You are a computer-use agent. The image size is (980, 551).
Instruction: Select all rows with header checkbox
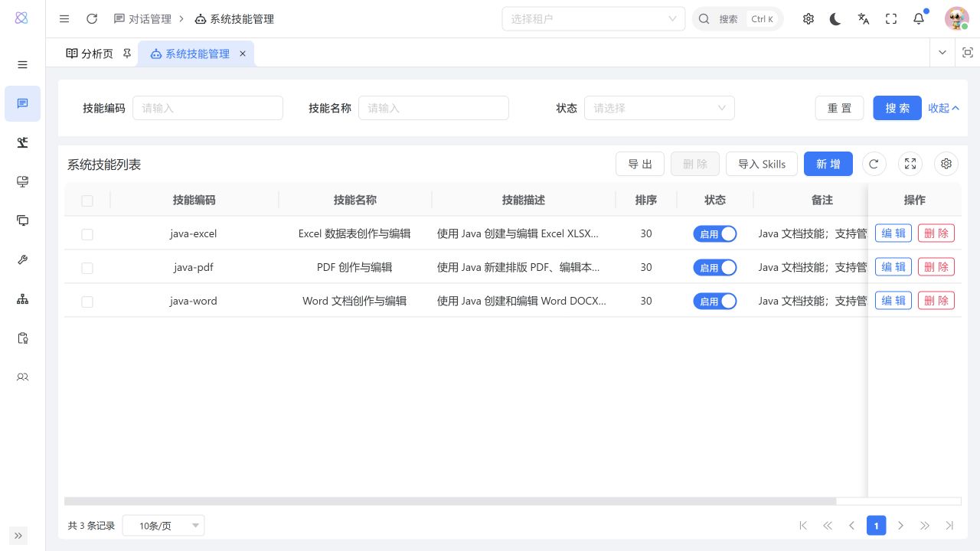(x=87, y=201)
